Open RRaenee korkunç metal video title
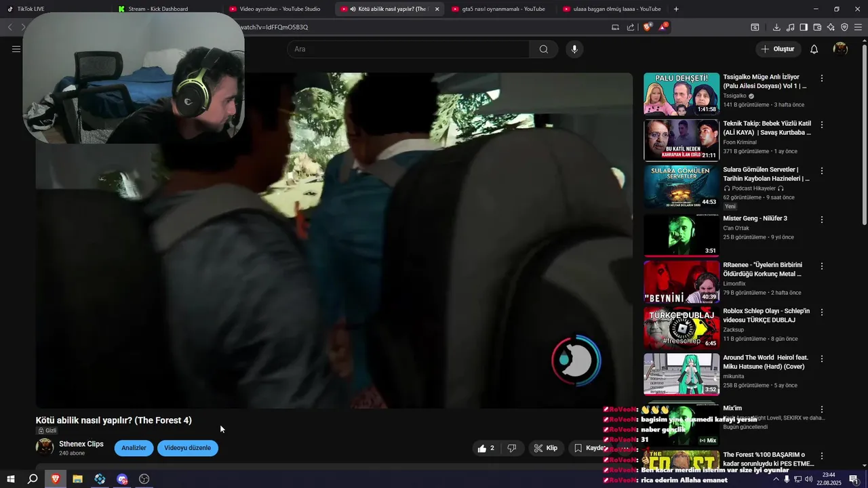 pos(762,269)
